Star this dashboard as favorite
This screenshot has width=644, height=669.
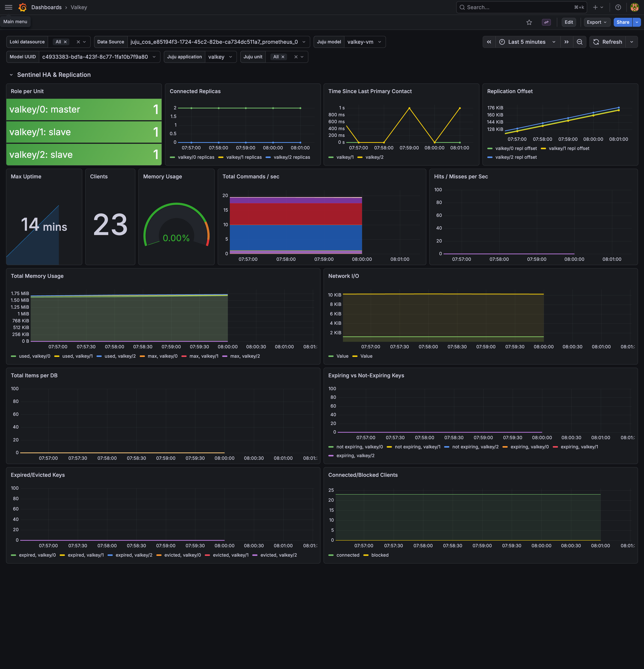pyautogui.click(x=529, y=22)
